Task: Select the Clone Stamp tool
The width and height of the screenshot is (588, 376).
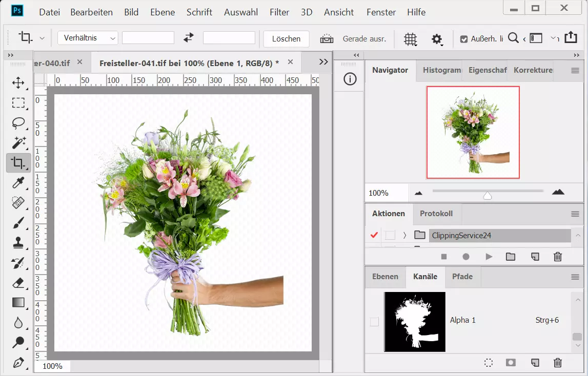Action: coord(18,243)
